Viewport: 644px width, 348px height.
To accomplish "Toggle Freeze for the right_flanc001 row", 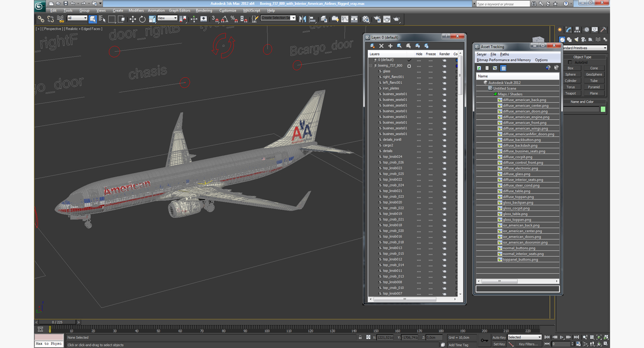I will tap(431, 77).
